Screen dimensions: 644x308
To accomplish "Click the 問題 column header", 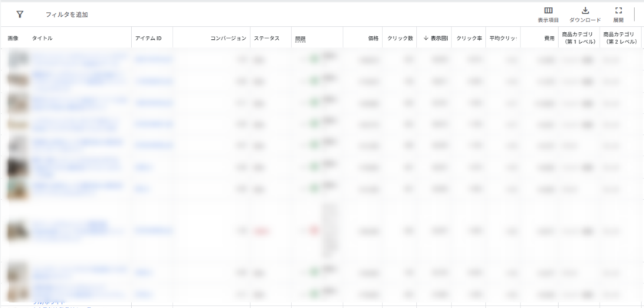I will 300,38.
